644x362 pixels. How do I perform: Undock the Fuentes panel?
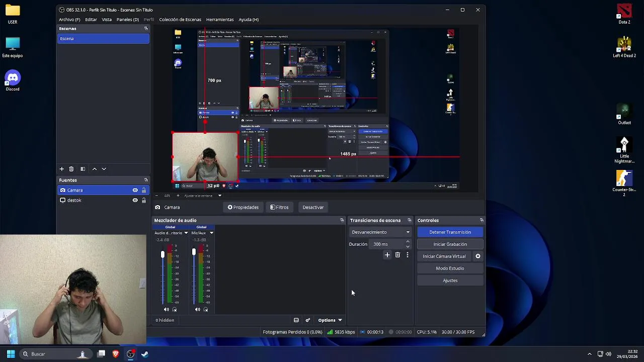(146, 180)
